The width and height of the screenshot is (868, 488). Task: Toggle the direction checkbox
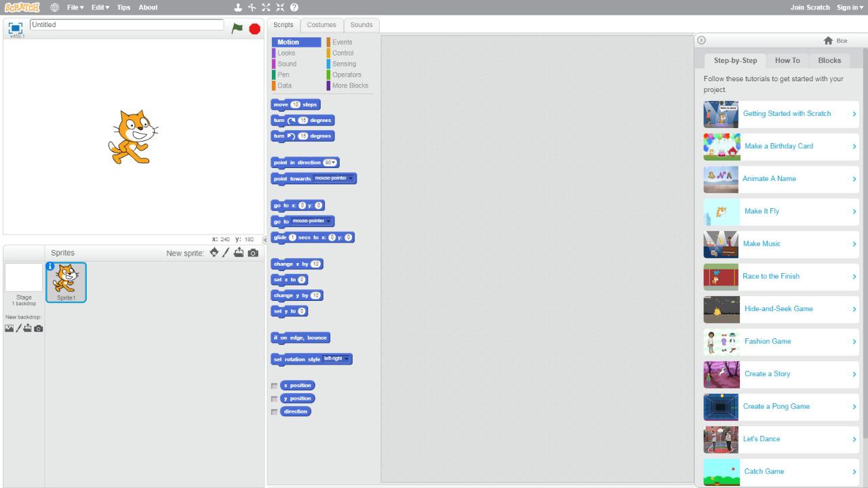[274, 411]
